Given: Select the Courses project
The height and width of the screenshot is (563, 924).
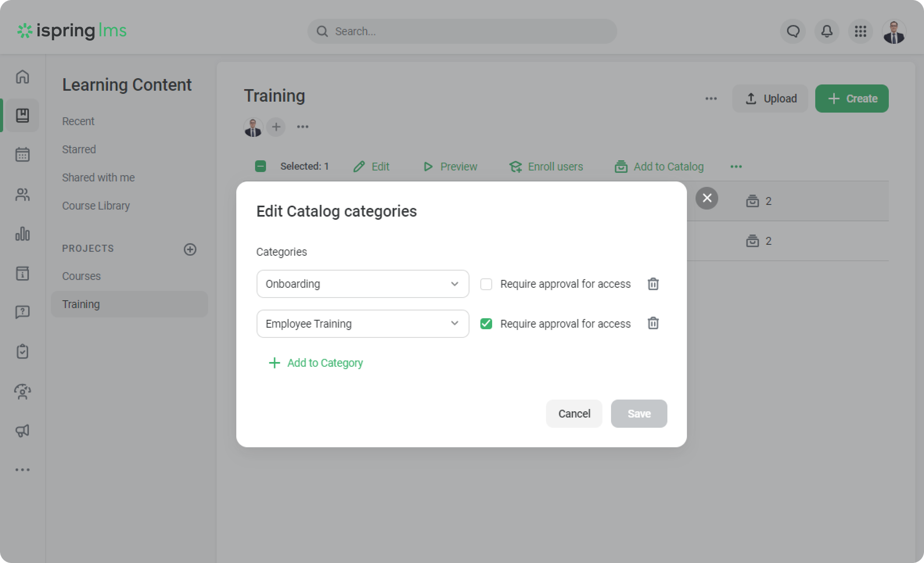Looking at the screenshot, I should tap(81, 276).
